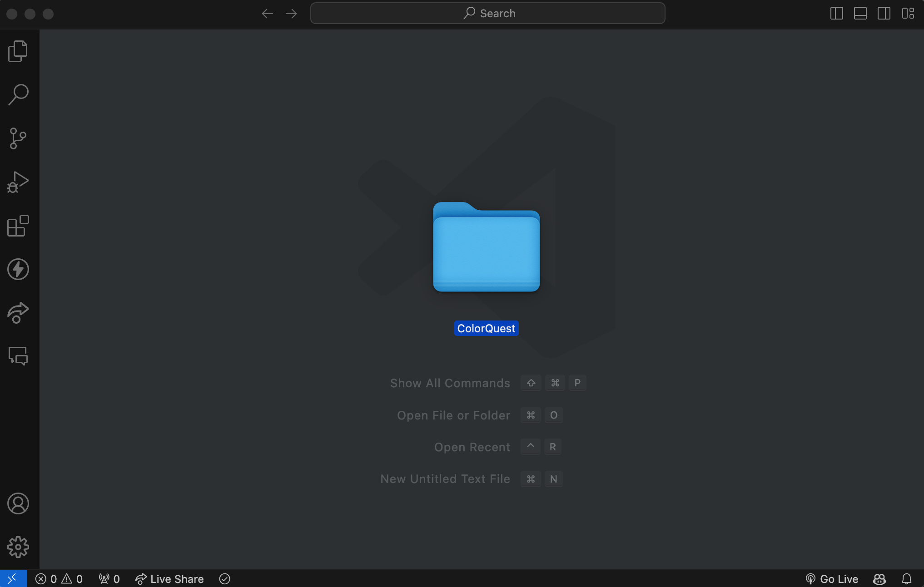
Task: Open the Thunder Client lightning bolt icon
Action: point(18,269)
